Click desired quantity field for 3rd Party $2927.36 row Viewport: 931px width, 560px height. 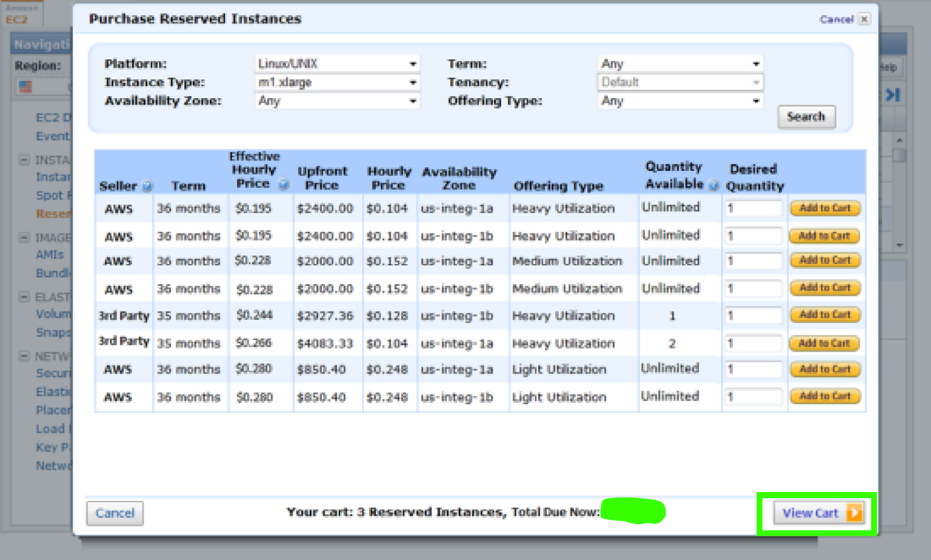[753, 316]
